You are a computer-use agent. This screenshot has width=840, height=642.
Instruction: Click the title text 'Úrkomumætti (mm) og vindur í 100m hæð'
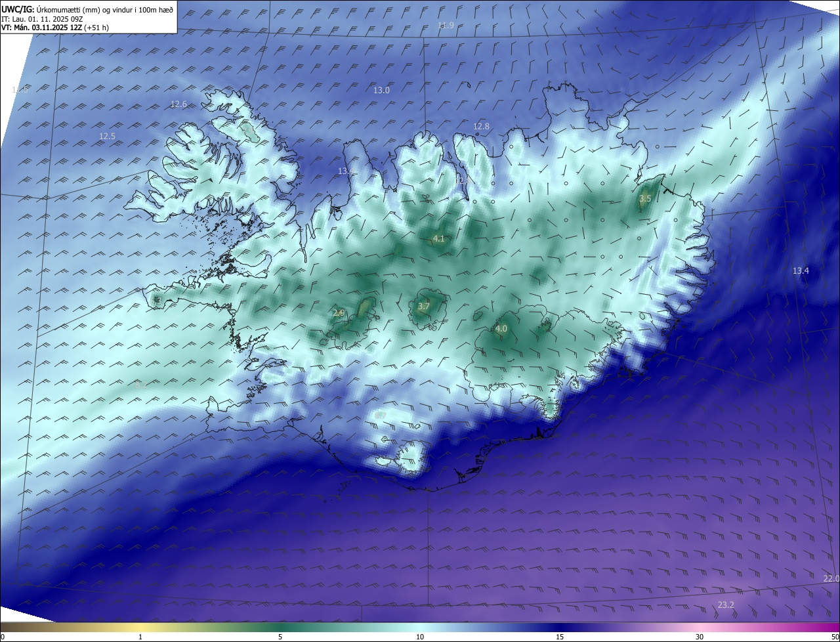click(x=104, y=9)
